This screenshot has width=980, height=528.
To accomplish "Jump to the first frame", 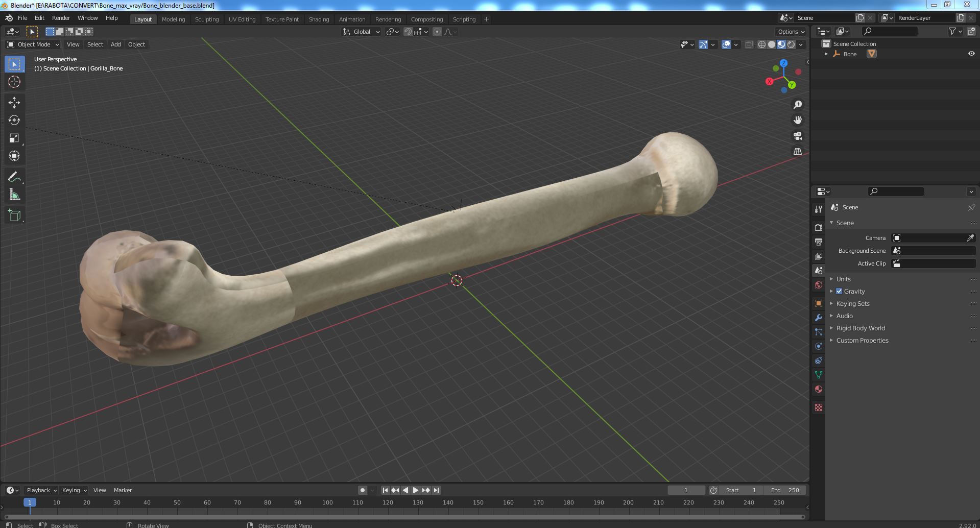I will (386, 490).
